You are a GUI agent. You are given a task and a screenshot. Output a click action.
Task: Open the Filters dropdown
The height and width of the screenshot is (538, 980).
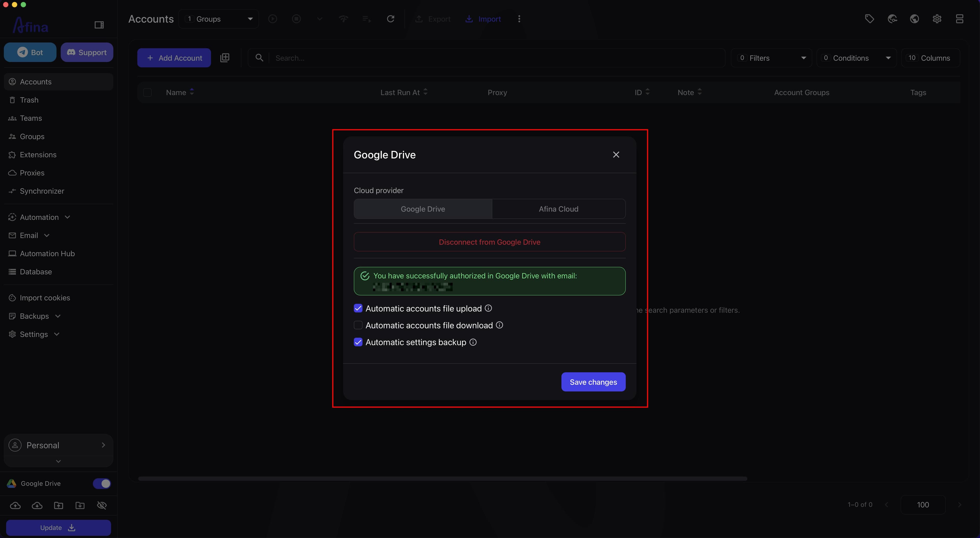click(771, 58)
